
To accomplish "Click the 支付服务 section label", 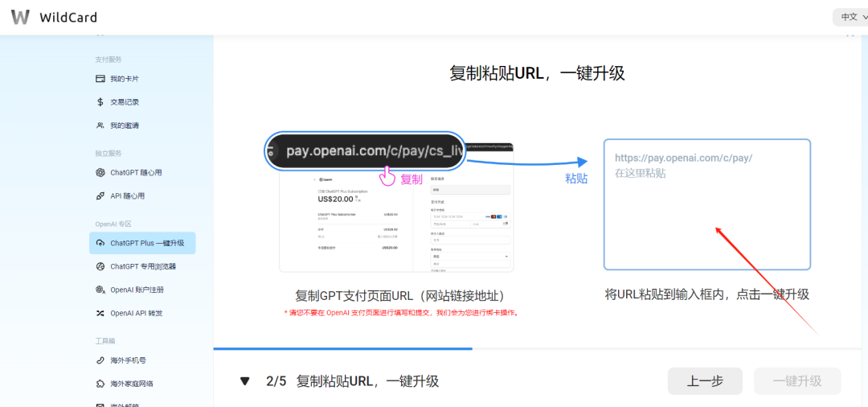I will pyautogui.click(x=108, y=60).
